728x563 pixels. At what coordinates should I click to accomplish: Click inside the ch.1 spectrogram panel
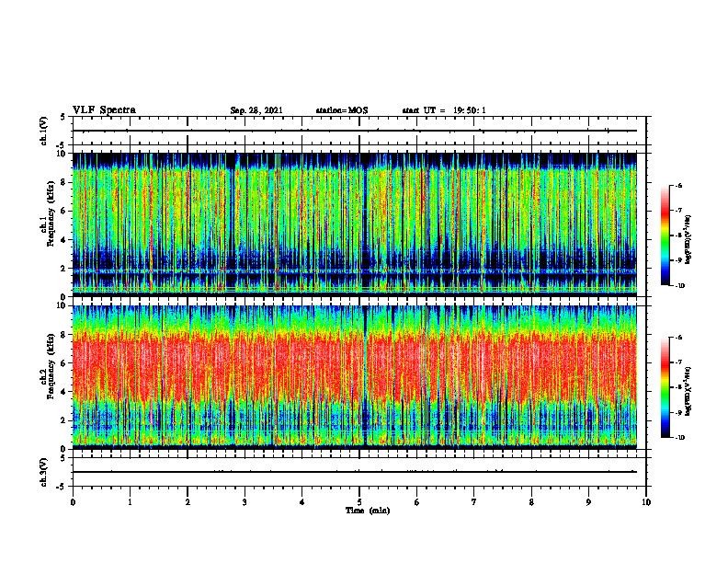tap(355, 224)
